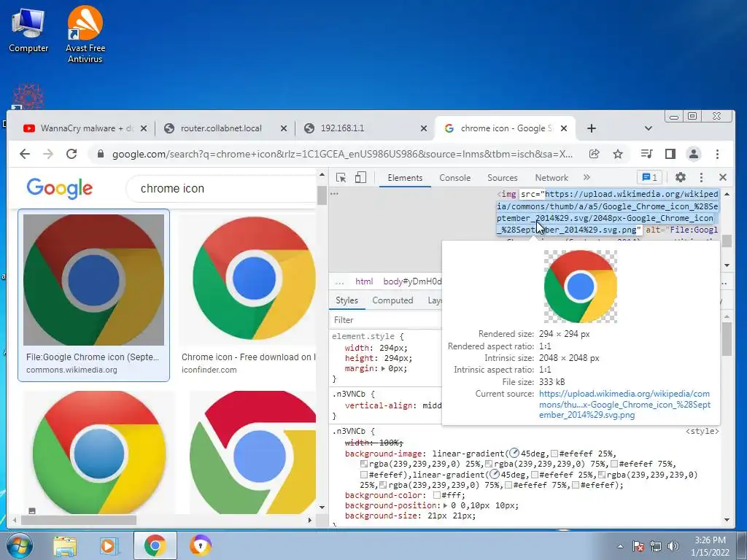Screen dimensions: 747x560
Task: Open background-color #fff color swatch
Action: [x=437, y=495]
